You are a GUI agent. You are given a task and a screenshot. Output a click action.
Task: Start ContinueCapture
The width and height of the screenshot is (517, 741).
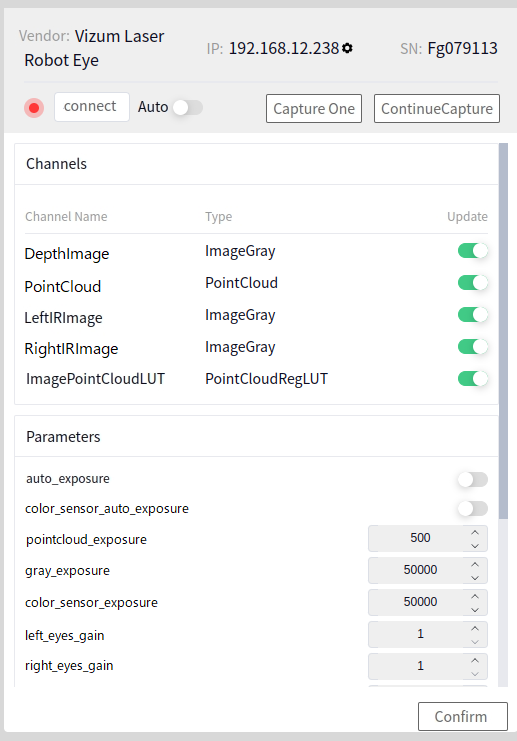coord(437,109)
